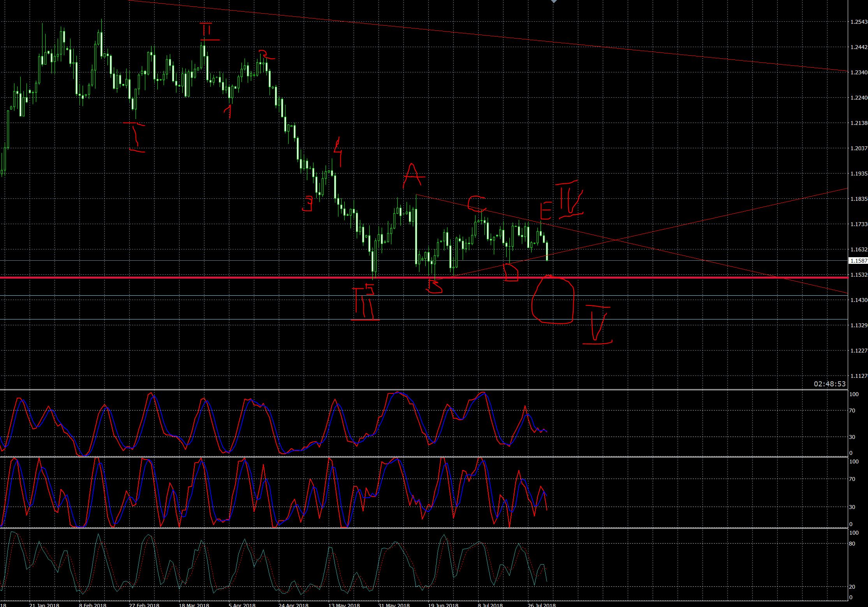Select the current price tag 1.1587
This screenshot has width=868, height=607.
click(x=858, y=261)
